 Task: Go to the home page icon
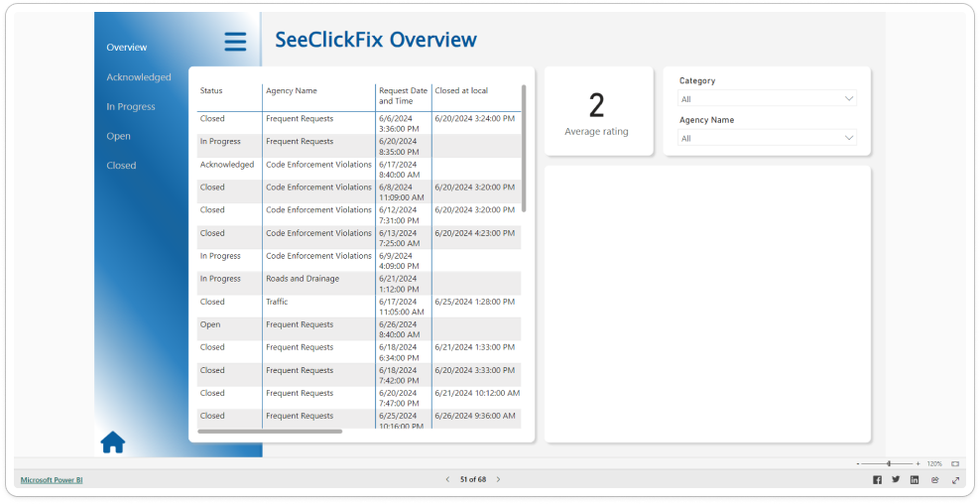[113, 442]
